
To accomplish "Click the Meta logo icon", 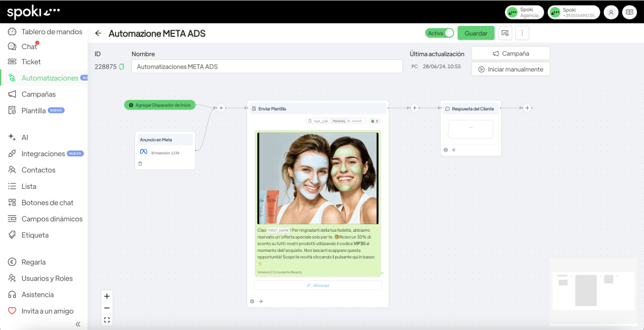I will 143,152.
